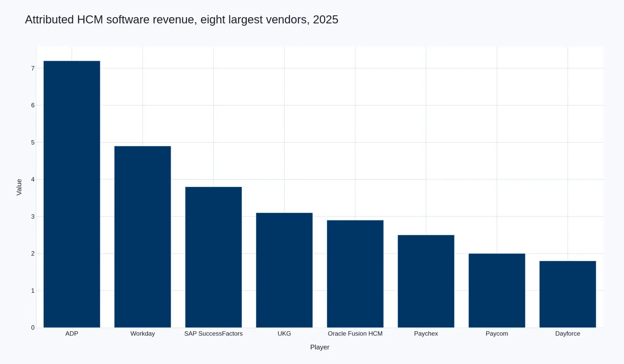Viewport: 624px width, 364px height.
Task: Click the chart title about HCM software revenue
Action: tap(182, 20)
